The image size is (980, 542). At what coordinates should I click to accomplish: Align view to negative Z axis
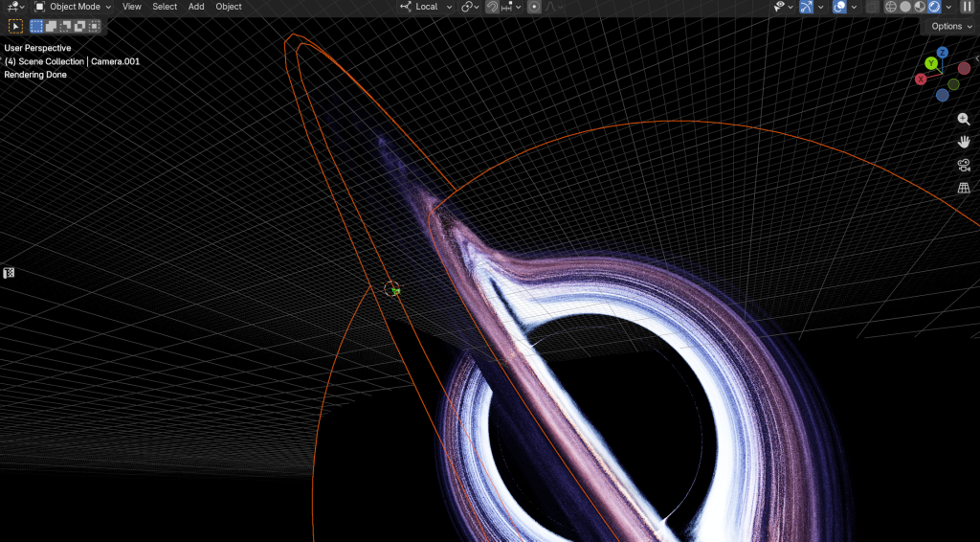coord(943,95)
